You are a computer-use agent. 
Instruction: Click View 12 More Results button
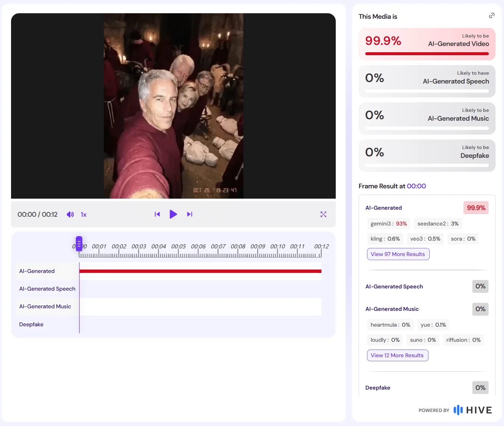tap(398, 355)
